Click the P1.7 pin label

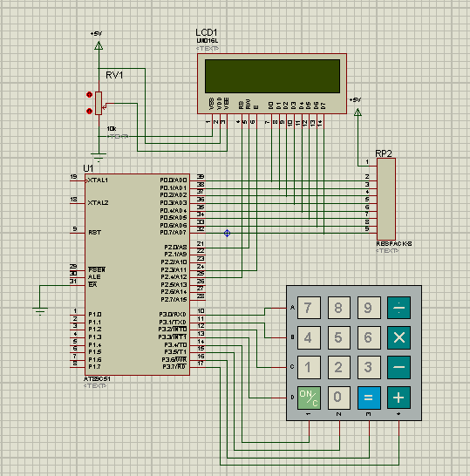click(x=95, y=367)
